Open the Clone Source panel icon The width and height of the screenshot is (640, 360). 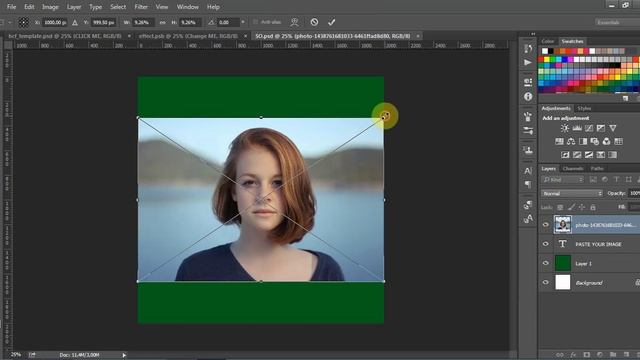528,150
